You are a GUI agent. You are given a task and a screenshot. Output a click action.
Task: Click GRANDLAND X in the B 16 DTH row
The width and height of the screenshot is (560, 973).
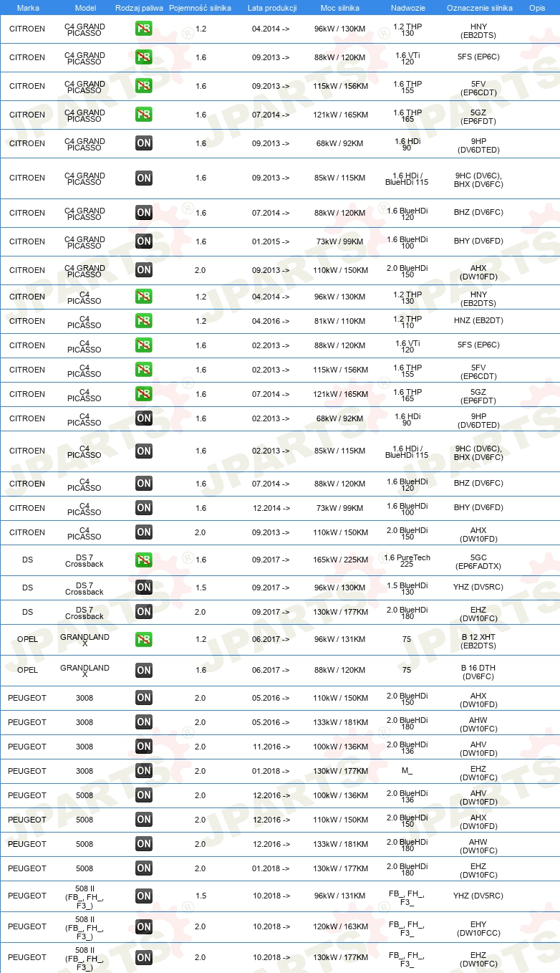tap(85, 671)
